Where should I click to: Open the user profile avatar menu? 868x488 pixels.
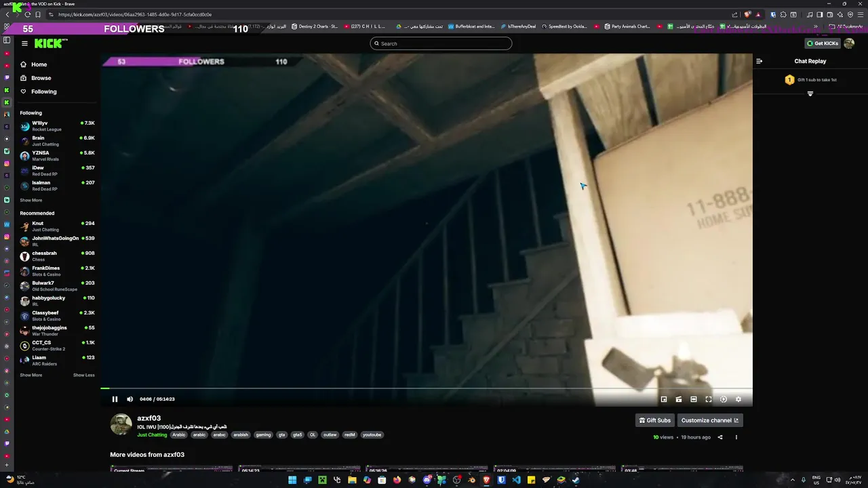tap(849, 43)
